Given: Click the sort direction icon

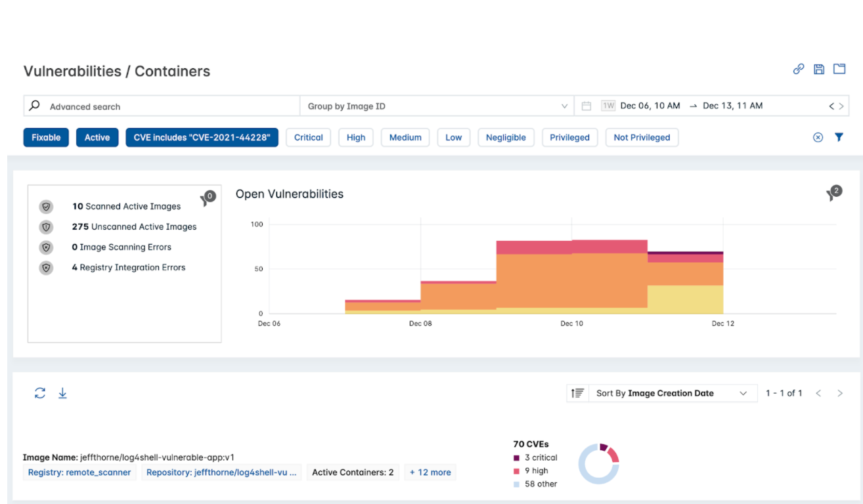Looking at the screenshot, I should [x=577, y=393].
